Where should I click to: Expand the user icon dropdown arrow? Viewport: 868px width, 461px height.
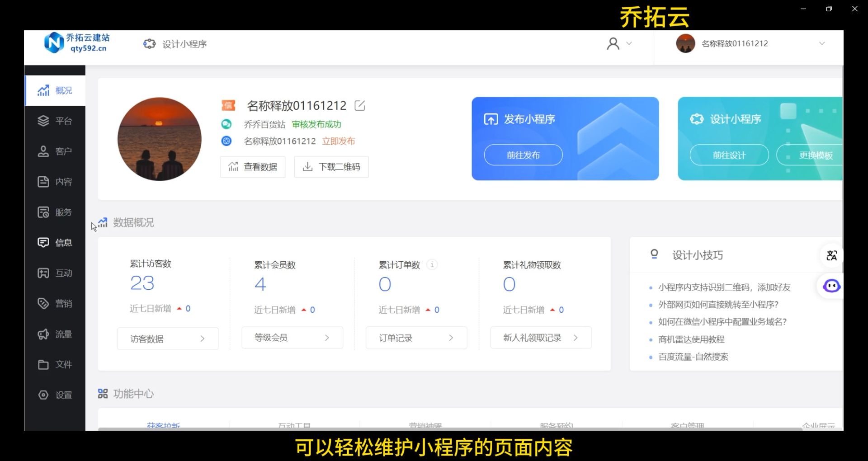pos(629,43)
